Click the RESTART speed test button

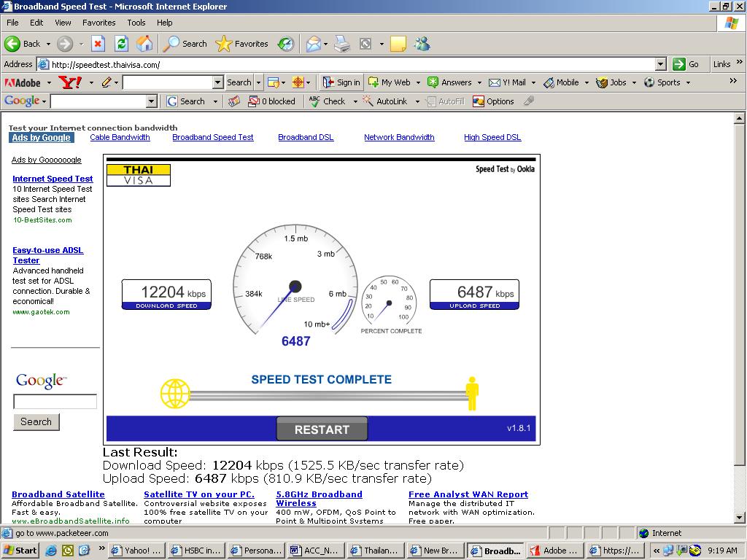tap(322, 429)
